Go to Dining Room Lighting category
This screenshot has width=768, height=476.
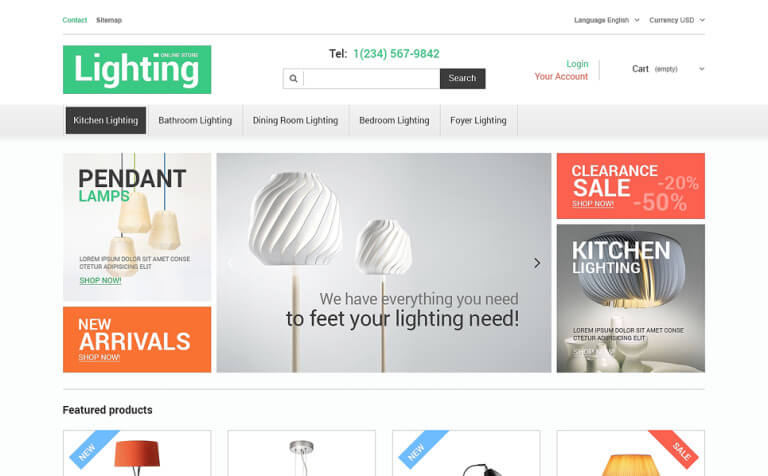click(x=295, y=120)
